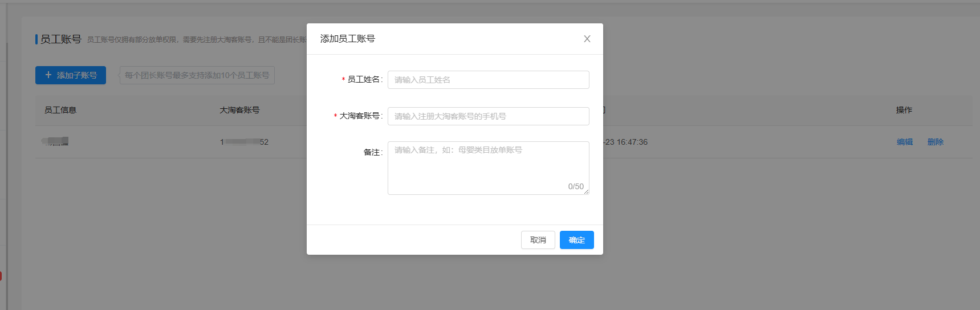The height and width of the screenshot is (310, 980).
Task: Click the 员工账号 page heading
Action: (60, 39)
